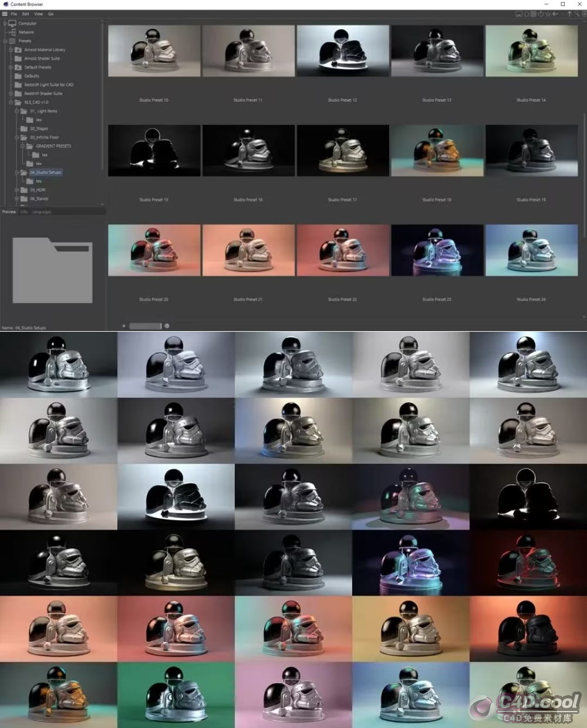Viewport: 587px width, 728px height.
Task: Click the home icon in the toolbar
Action: pyautogui.click(x=527, y=14)
